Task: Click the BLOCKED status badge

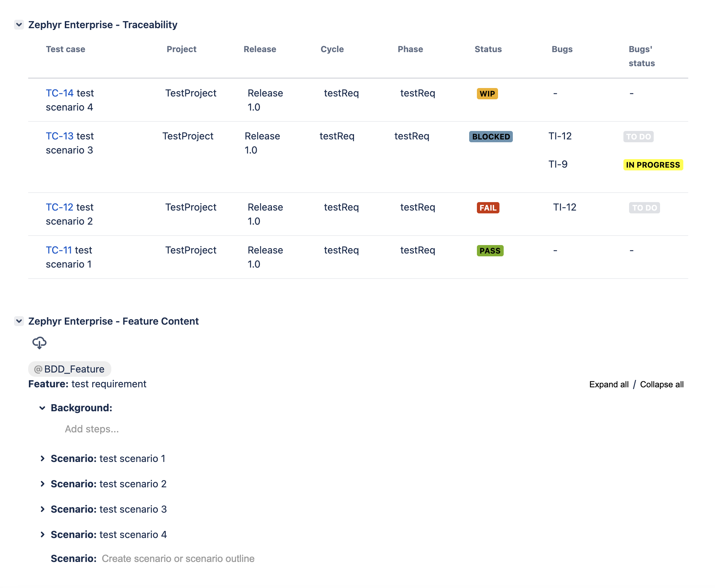Action: pyautogui.click(x=491, y=137)
